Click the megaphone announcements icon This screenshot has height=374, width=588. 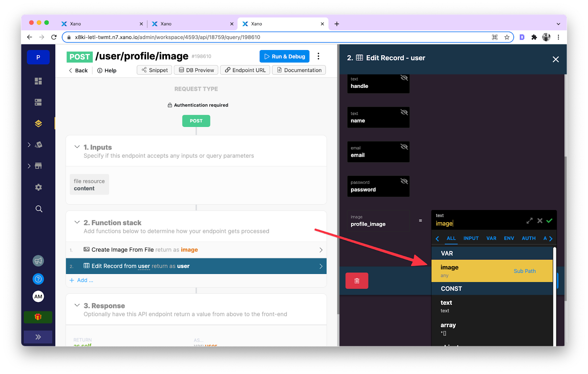point(38,260)
